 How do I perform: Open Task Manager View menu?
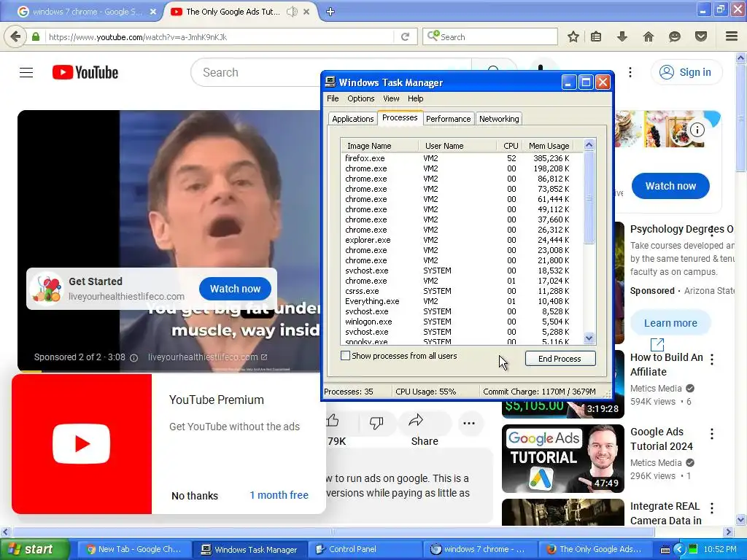[x=391, y=98]
